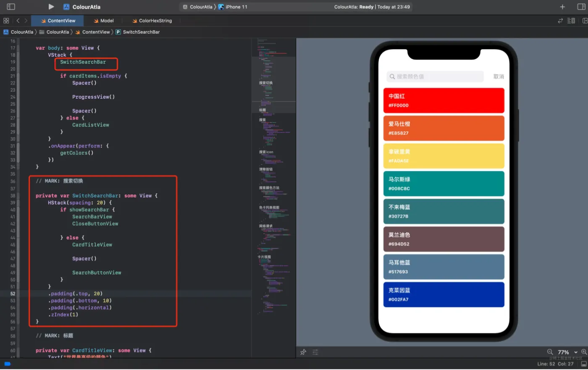Pin the preview with pin icon
The width and height of the screenshot is (588, 370).
pos(303,352)
